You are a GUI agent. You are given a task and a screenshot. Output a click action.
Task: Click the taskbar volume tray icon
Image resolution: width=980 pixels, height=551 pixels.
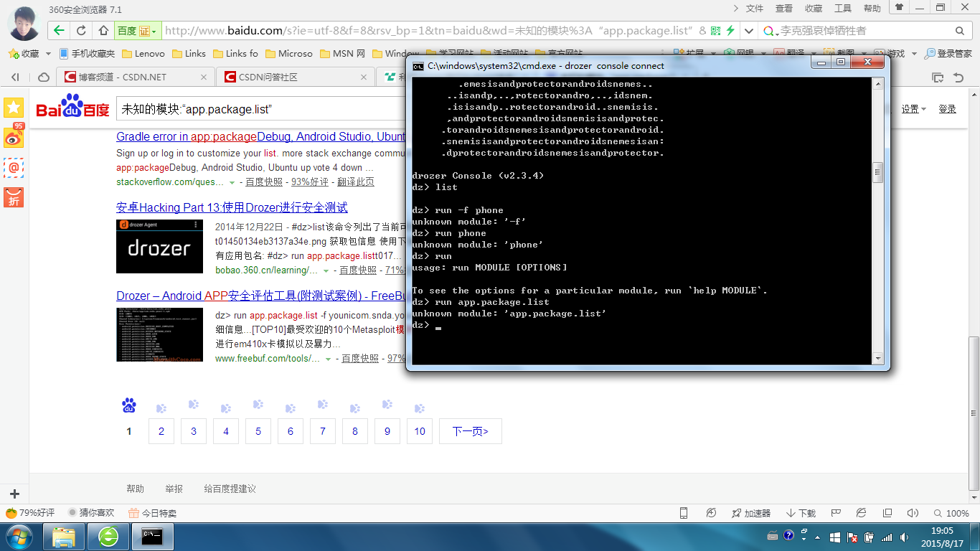[x=903, y=537]
